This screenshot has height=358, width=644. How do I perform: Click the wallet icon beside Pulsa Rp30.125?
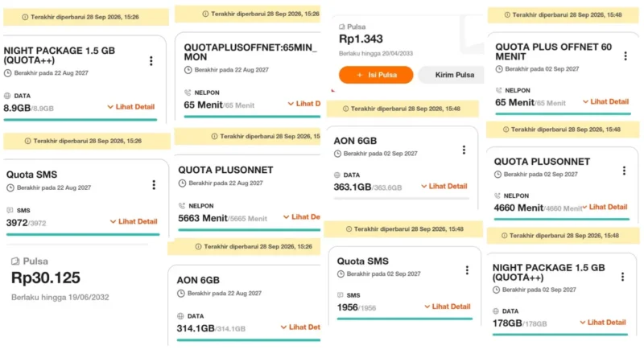pyautogui.click(x=15, y=261)
